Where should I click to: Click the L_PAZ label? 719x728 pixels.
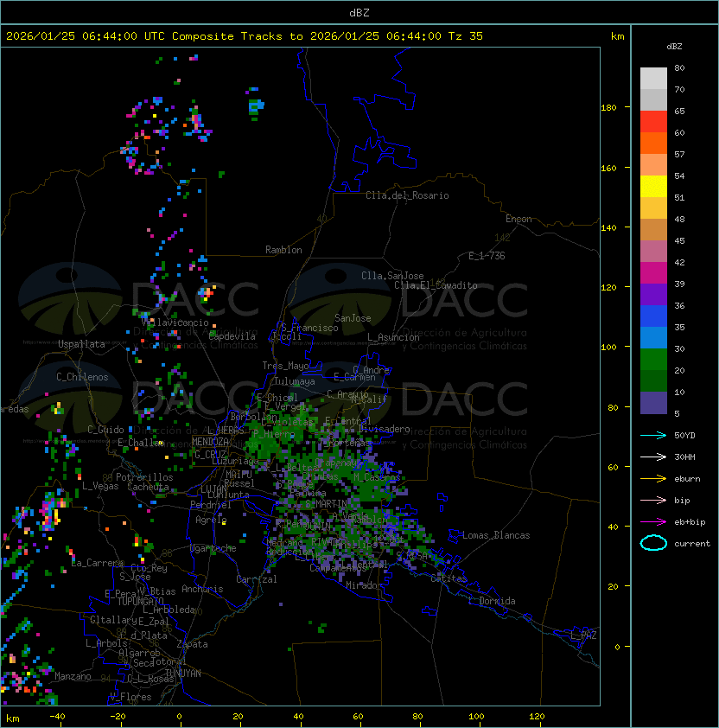pyautogui.click(x=583, y=635)
